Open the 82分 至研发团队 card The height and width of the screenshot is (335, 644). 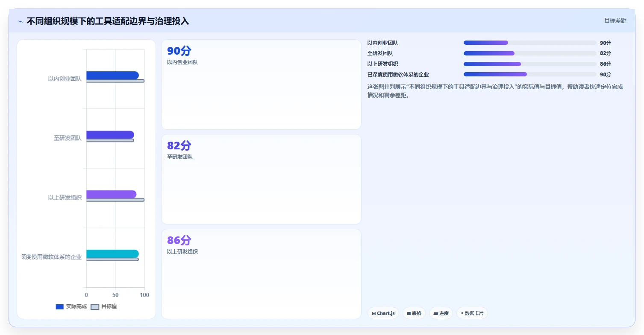[261, 179]
